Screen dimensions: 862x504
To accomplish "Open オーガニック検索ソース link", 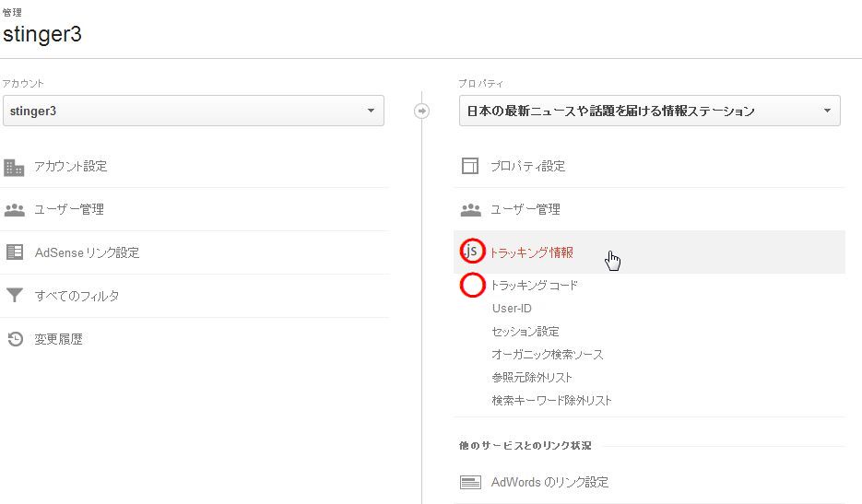I will 547,355.
